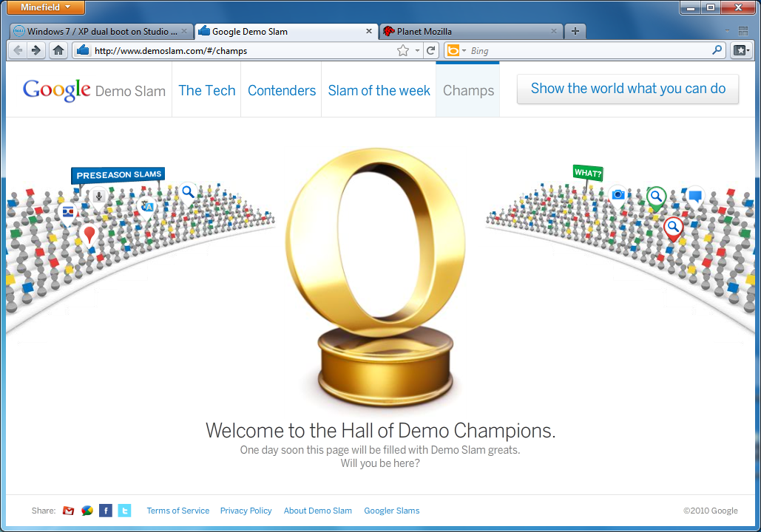Go to the Contenders page
The width and height of the screenshot is (761, 532).
[281, 90]
